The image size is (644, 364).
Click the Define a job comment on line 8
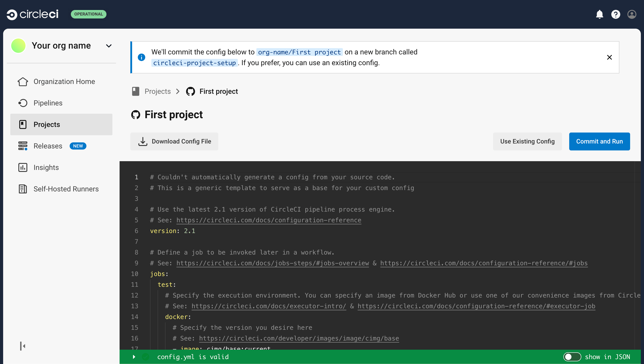[x=242, y=253]
